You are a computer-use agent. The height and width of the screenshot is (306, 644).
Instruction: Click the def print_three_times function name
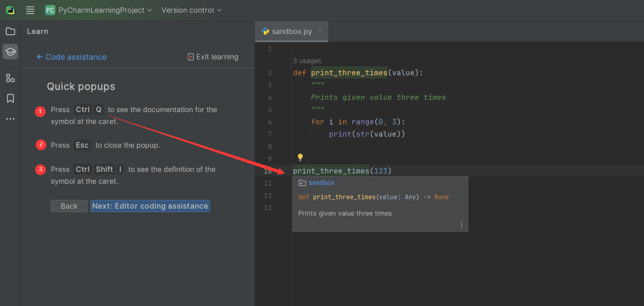coord(349,73)
